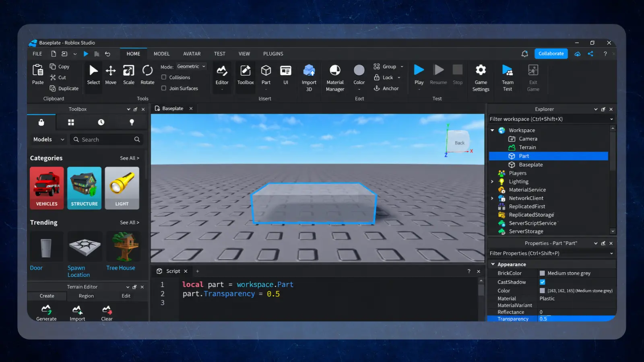Open Toolbox recent clock tab

point(101,122)
